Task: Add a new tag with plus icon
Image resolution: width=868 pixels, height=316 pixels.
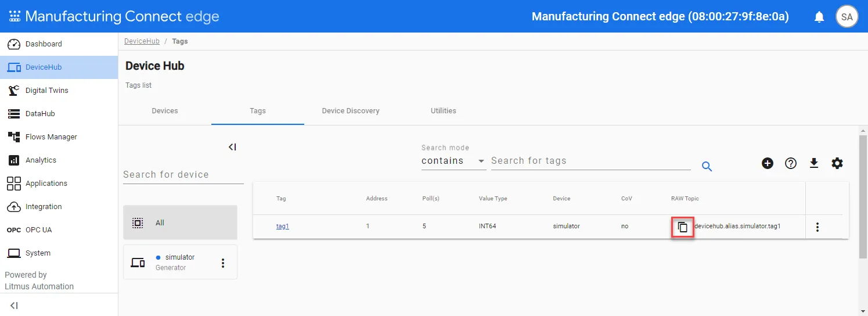Action: click(x=768, y=163)
